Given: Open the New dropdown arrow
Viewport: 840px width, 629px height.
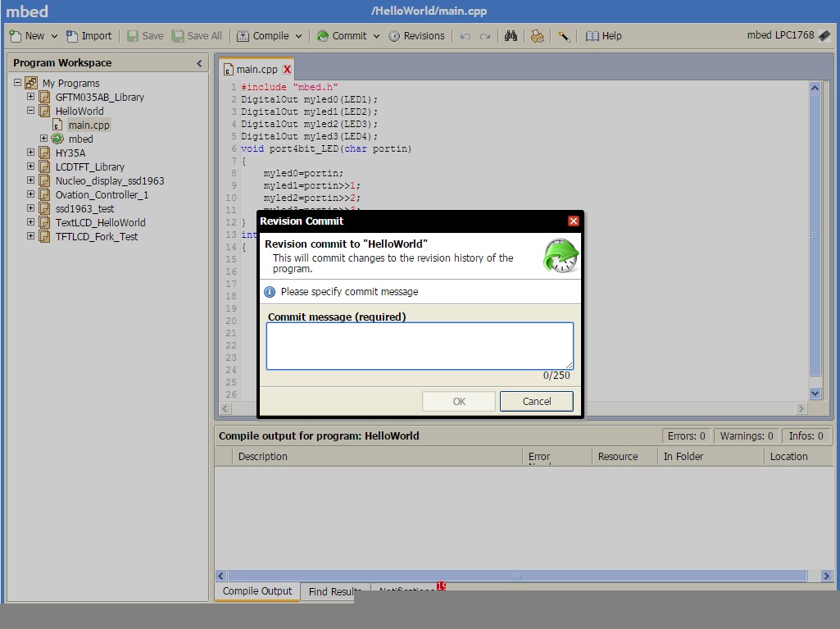Looking at the screenshot, I should pos(54,36).
